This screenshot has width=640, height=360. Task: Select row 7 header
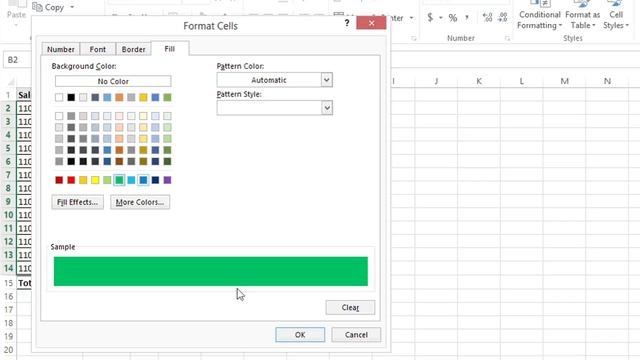point(8,175)
